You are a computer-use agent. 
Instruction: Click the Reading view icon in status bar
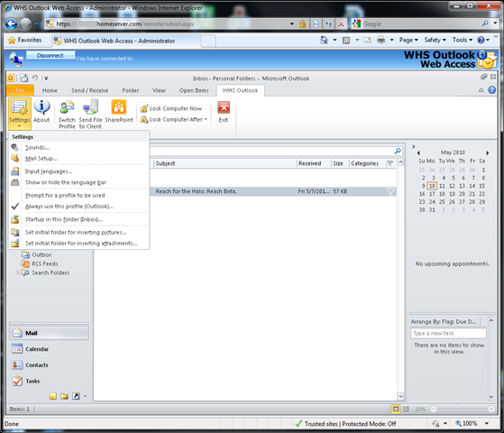click(406, 409)
